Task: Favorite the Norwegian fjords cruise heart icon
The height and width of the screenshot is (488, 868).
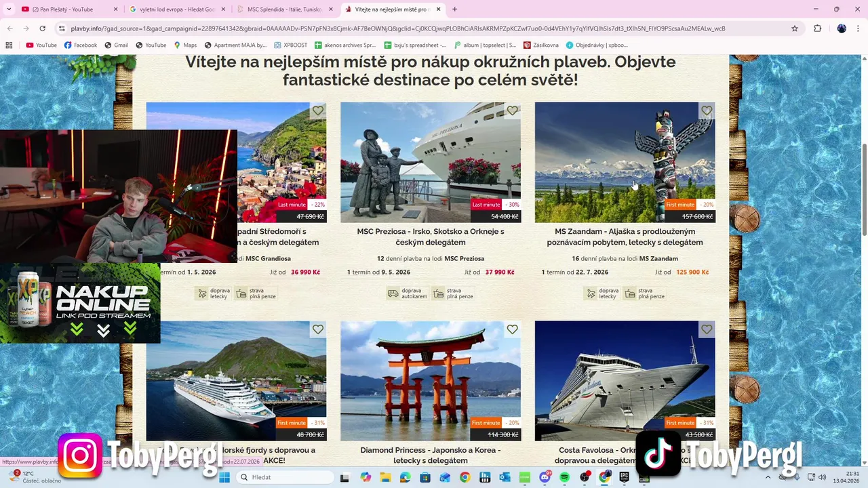Action: click(318, 329)
